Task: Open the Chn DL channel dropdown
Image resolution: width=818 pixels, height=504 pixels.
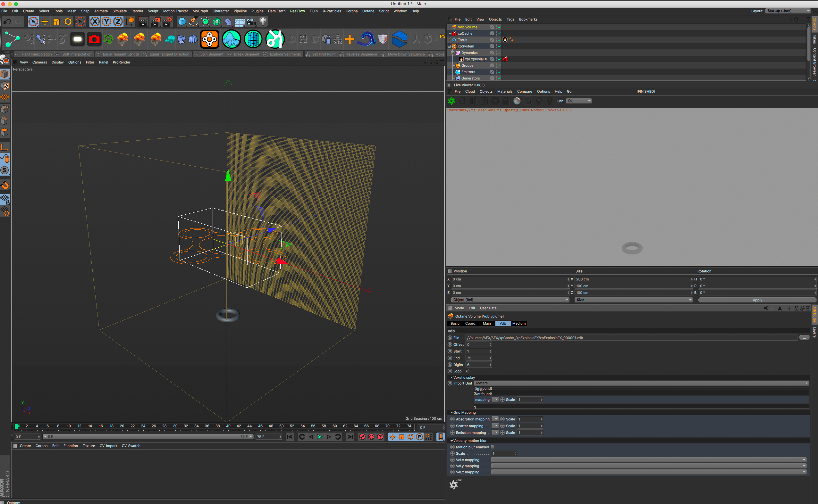Action: click(x=579, y=101)
